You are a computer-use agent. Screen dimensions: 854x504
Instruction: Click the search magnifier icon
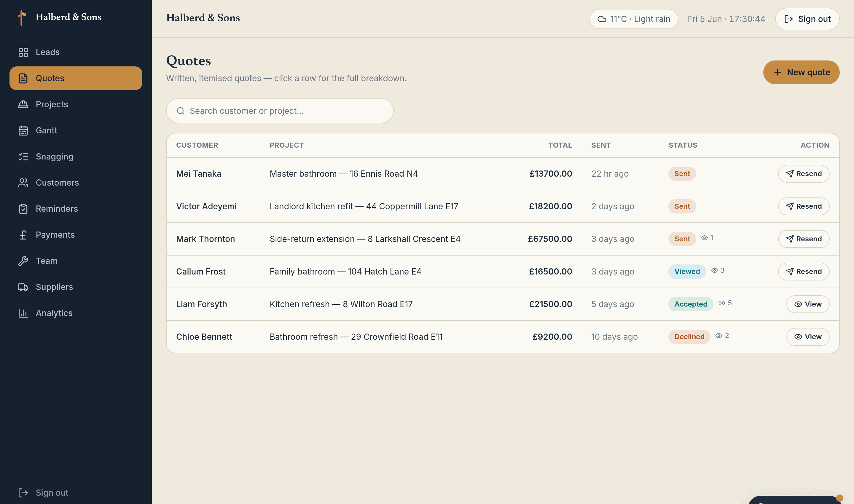point(181,111)
